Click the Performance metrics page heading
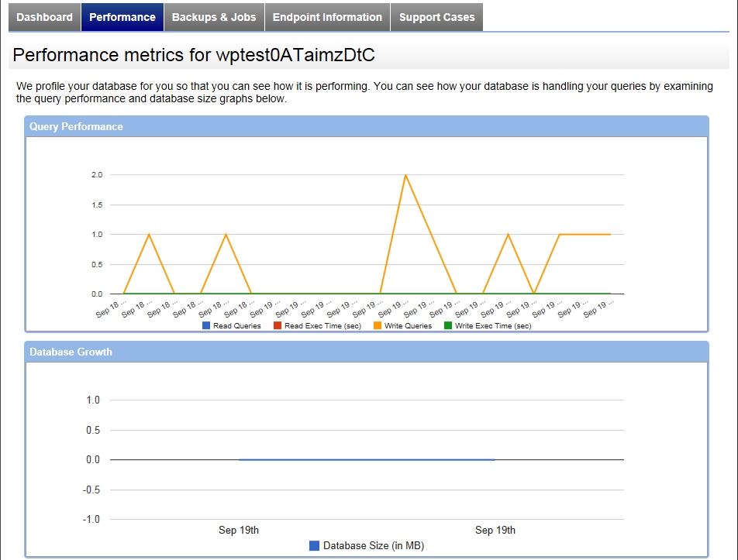738x560 pixels. click(194, 54)
